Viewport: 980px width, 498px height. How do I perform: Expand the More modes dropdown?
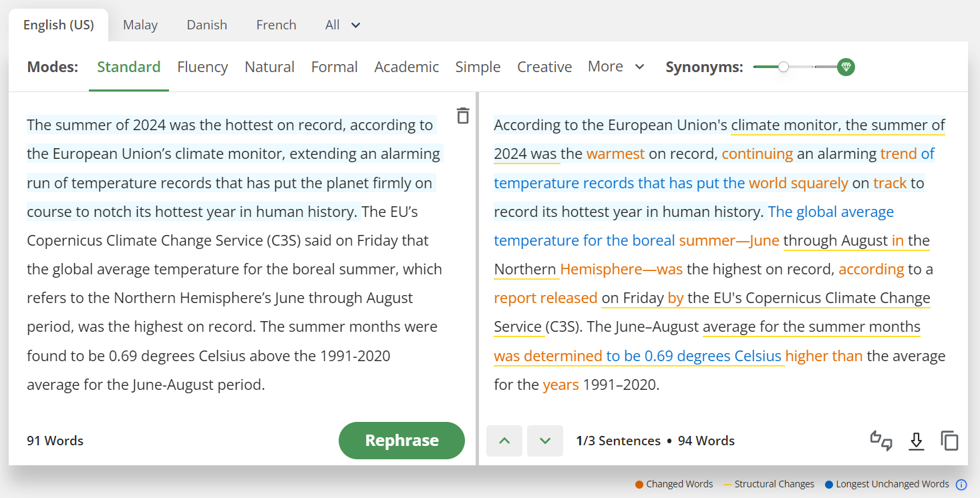[x=616, y=67]
